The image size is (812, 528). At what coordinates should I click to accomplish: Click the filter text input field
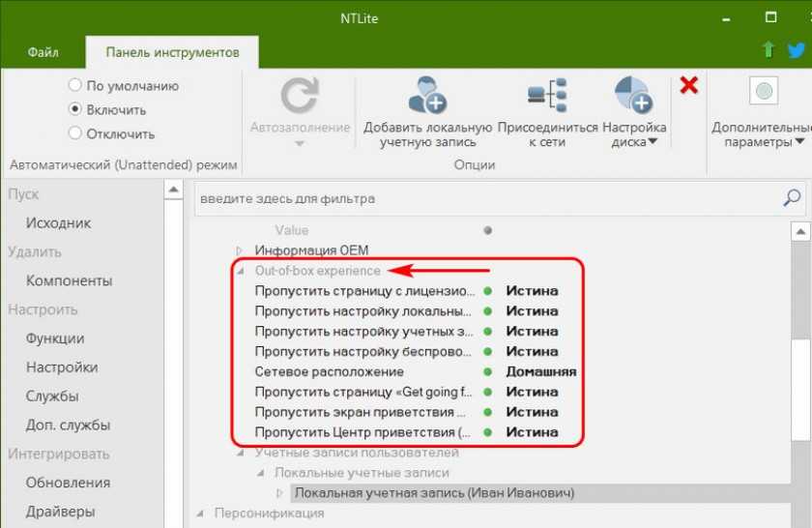[x=483, y=198]
